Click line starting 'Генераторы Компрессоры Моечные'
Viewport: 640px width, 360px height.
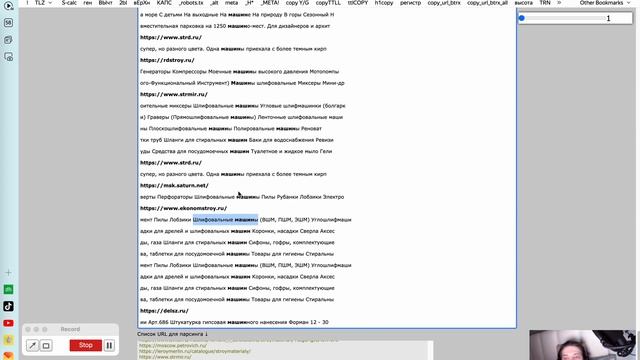coord(239,71)
